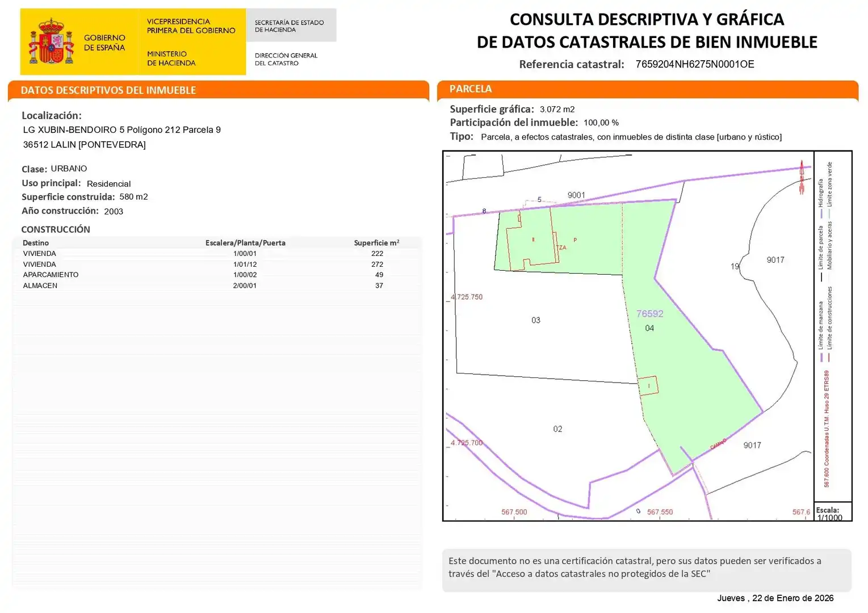The height and width of the screenshot is (613, 868).
Task: Click the 'DATOS DESCRIPTIVOS DEL INMUEBLE' header
Action: pos(108,90)
